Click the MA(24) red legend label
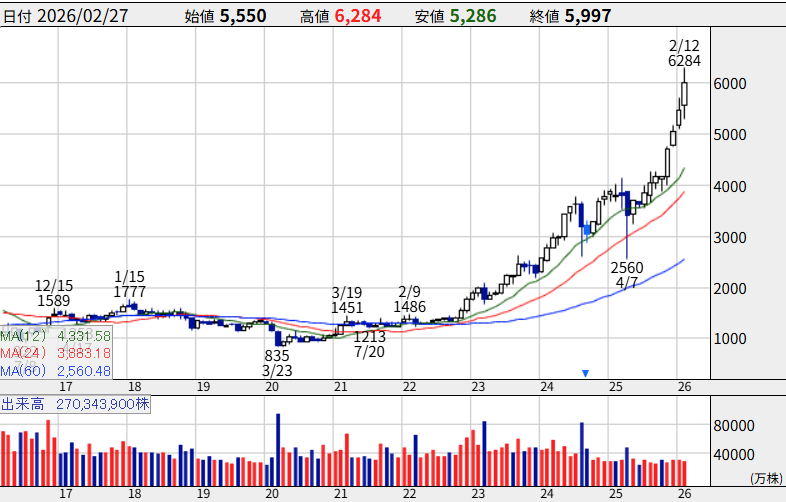The image size is (786, 502). [x=20, y=353]
